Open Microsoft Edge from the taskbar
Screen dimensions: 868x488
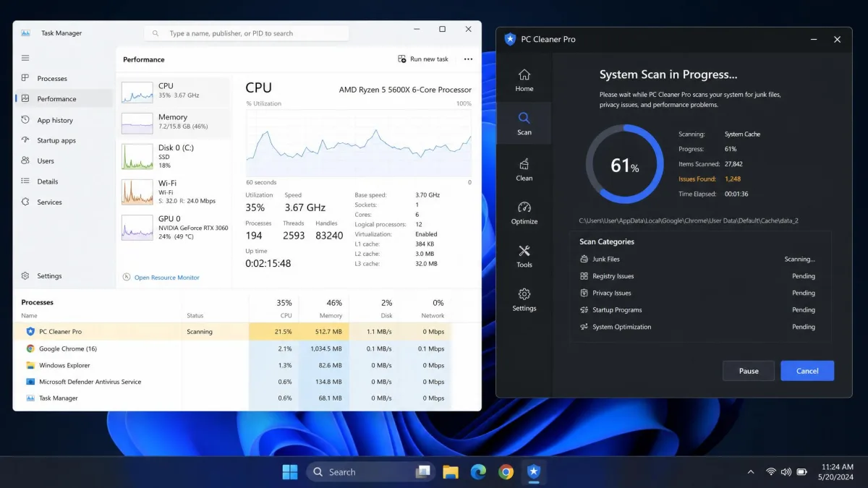[x=478, y=472]
